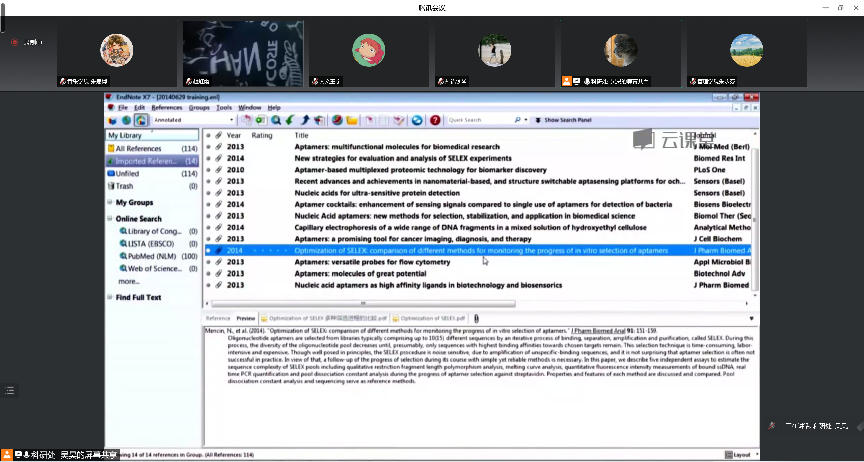Click the green Import arrow icon

[289, 120]
